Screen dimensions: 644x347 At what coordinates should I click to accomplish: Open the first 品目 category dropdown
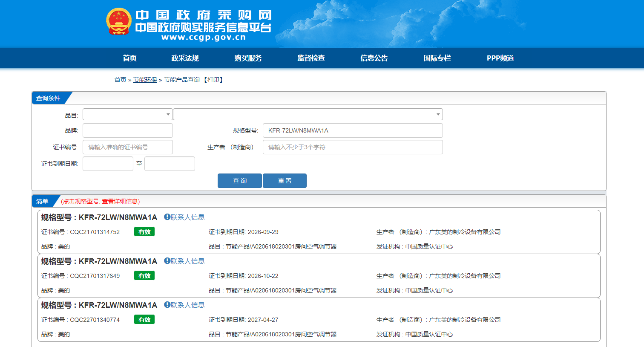coord(127,114)
